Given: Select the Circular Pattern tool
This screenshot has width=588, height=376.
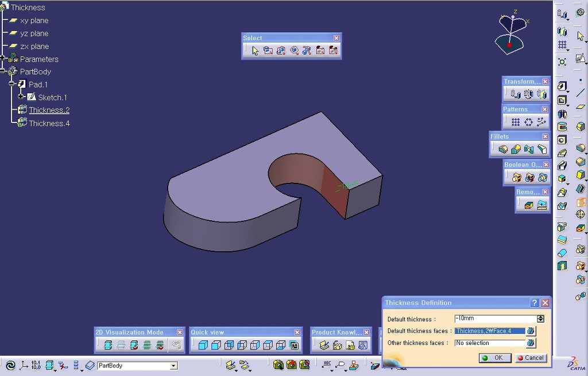Looking at the screenshot, I should (x=528, y=122).
